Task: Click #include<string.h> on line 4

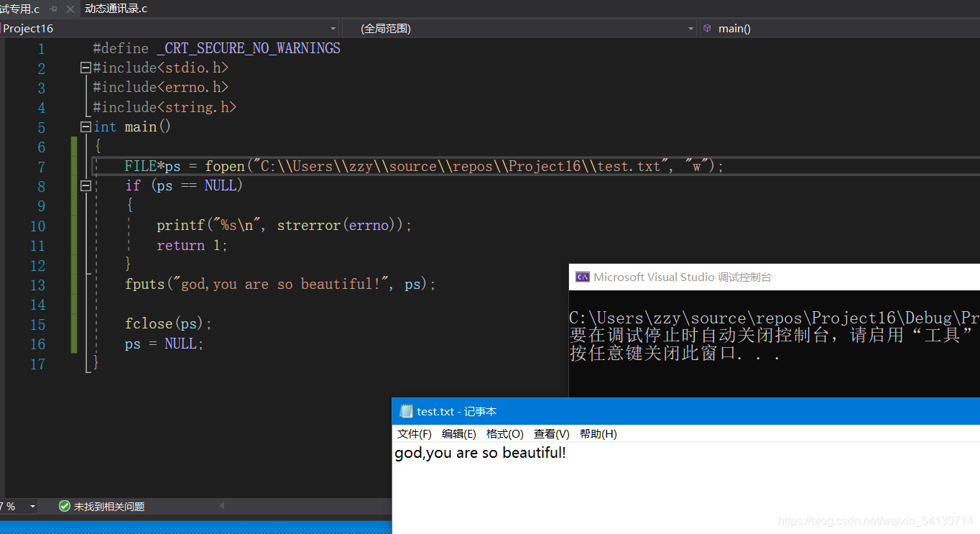Action: coord(165,108)
